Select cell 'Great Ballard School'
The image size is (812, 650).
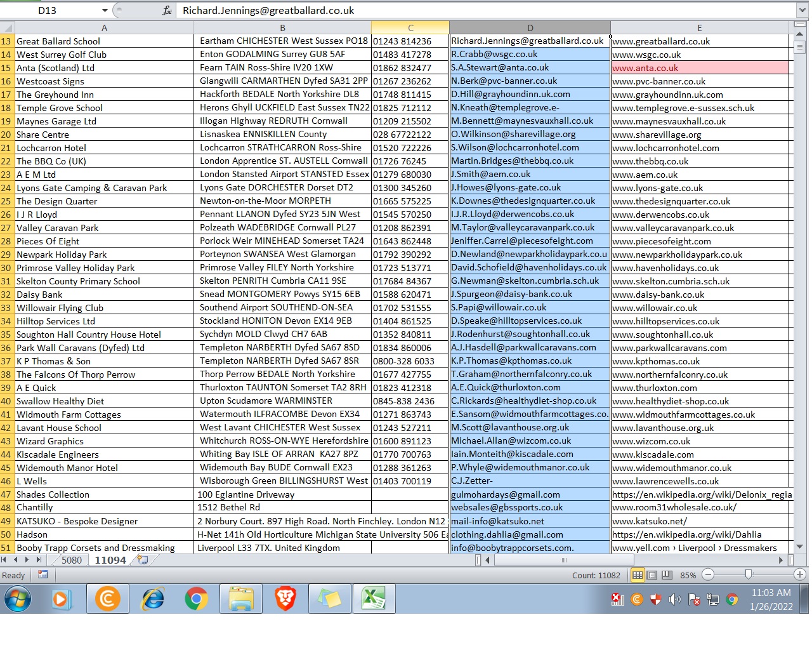[104, 41]
